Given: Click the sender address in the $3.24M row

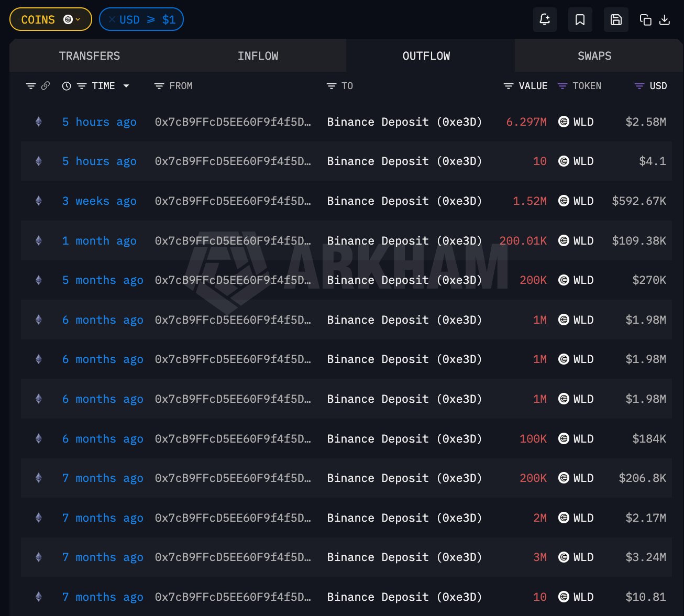Looking at the screenshot, I should tap(233, 557).
